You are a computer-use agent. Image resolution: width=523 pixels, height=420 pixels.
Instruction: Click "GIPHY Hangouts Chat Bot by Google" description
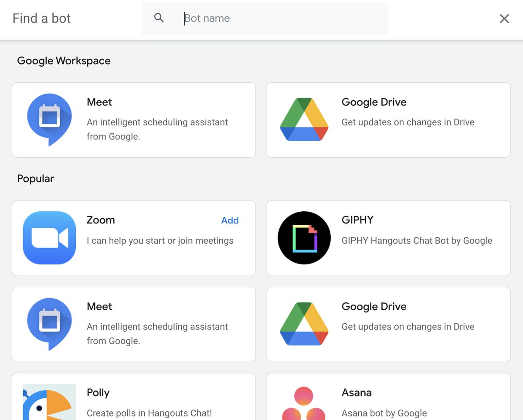click(417, 240)
